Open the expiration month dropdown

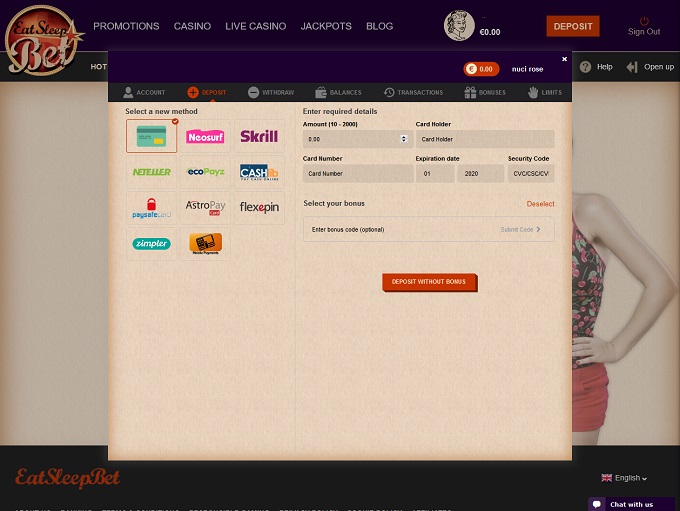(x=434, y=174)
